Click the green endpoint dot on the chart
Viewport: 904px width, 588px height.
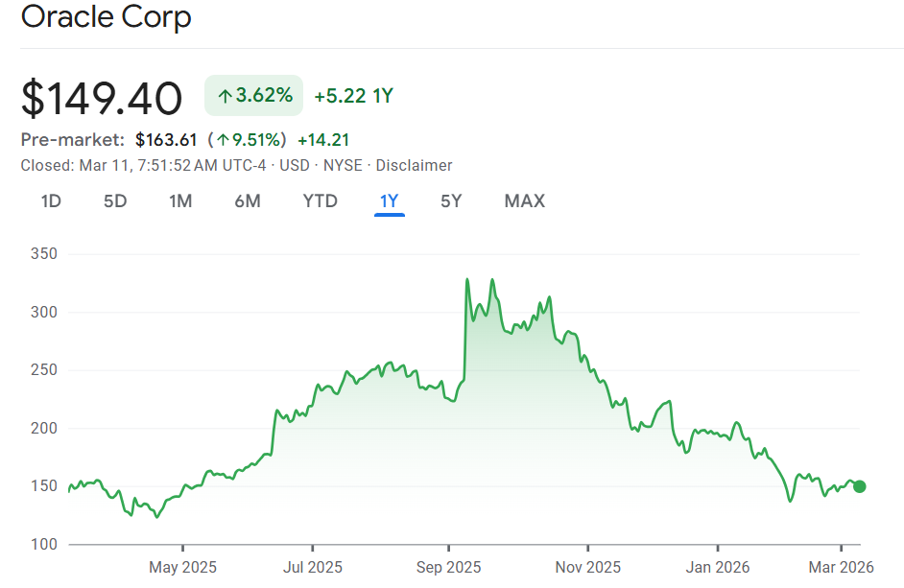pos(859,486)
